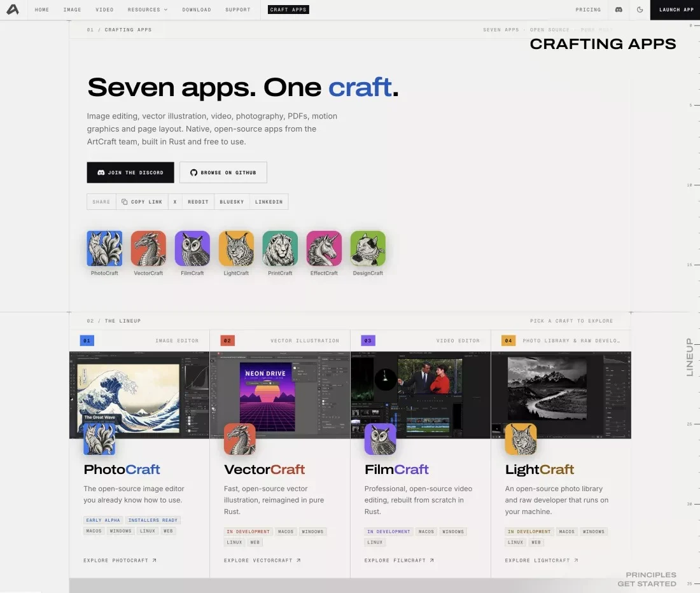The width and height of the screenshot is (700, 593).
Task: Click In Development tag on VectorCraft card
Action: click(248, 531)
